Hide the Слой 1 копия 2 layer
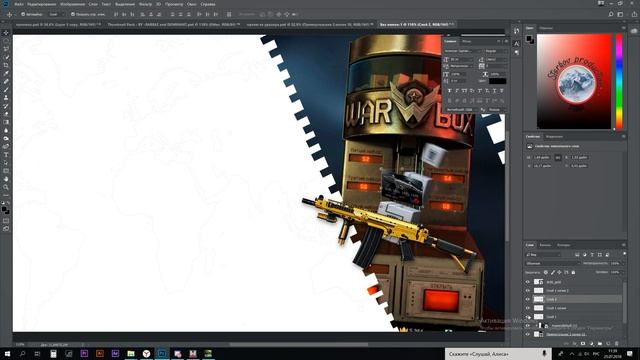 (527, 291)
